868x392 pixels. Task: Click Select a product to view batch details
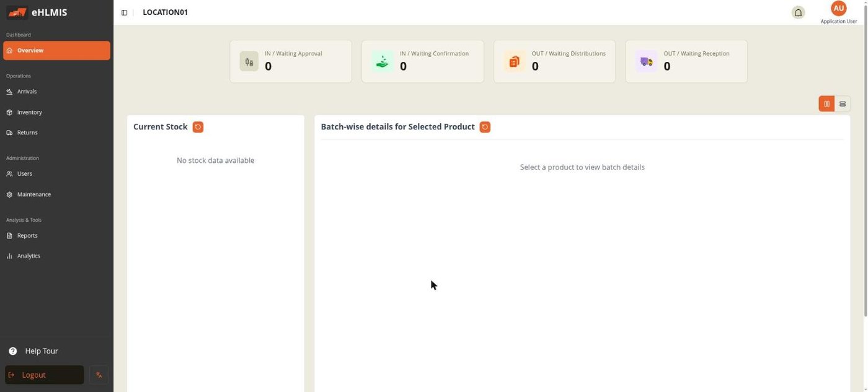pos(582,167)
